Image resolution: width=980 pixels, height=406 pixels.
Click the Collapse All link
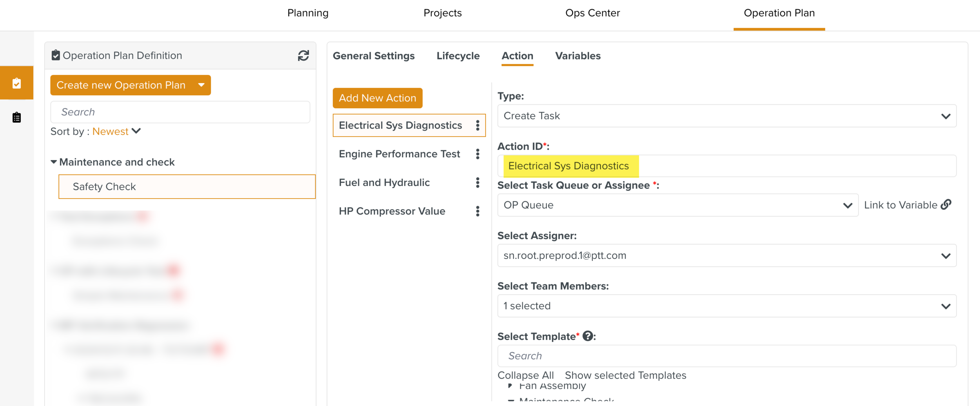[525, 375]
